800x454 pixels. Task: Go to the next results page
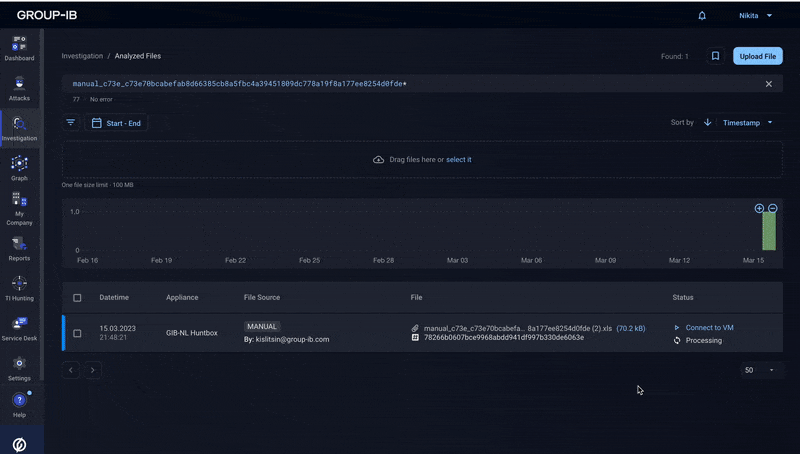(x=92, y=370)
